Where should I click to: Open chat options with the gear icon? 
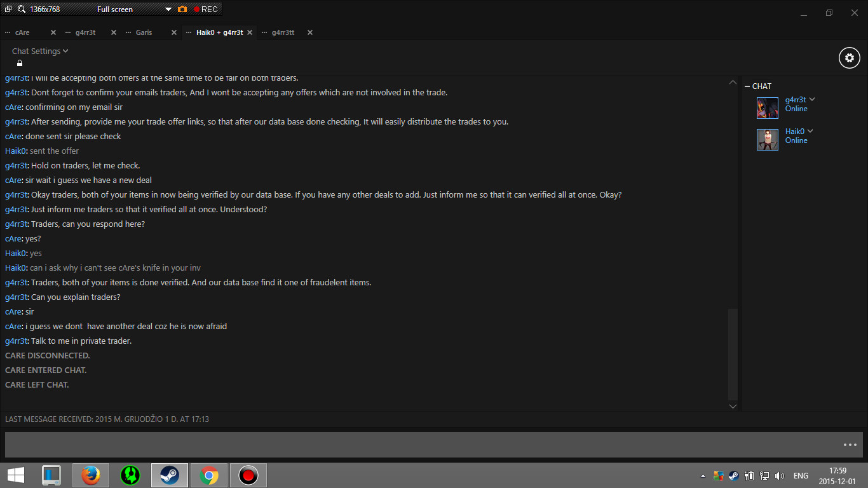850,58
